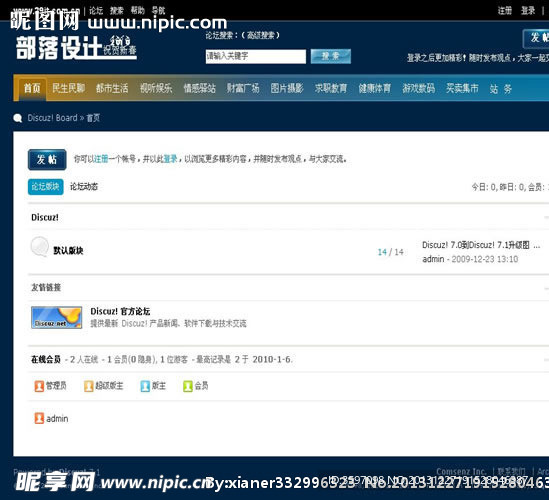Click the default forum bubble icon
The height and width of the screenshot is (500, 549).
click(x=40, y=246)
